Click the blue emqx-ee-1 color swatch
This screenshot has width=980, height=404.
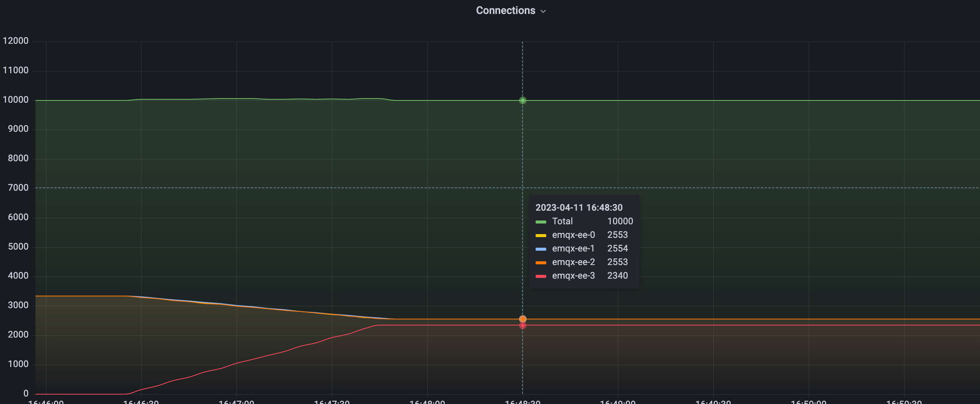pyautogui.click(x=541, y=249)
